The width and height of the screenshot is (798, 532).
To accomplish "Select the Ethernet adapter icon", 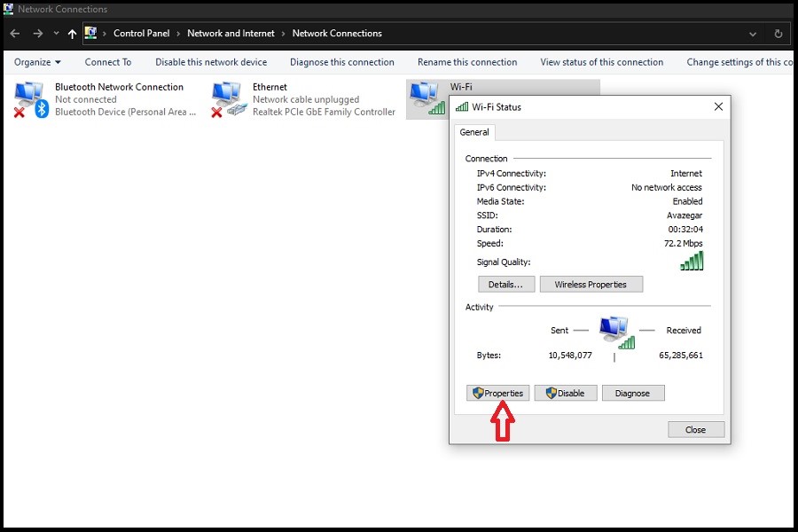I will (x=228, y=99).
